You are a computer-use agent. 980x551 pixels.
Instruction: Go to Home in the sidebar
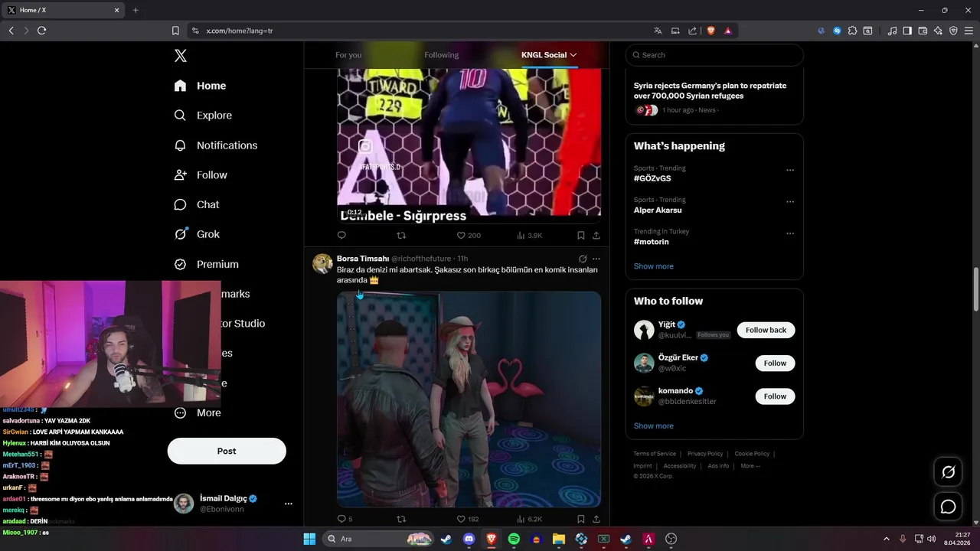(200, 86)
